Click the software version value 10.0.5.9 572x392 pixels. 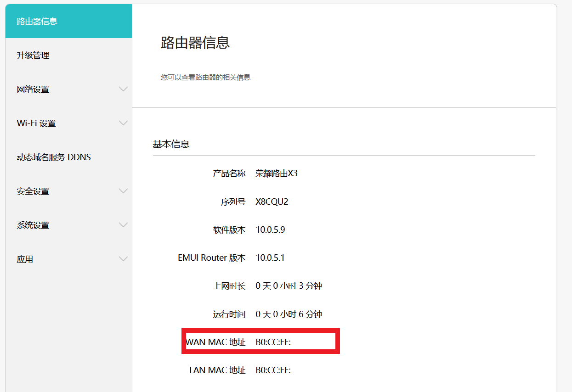[270, 230]
